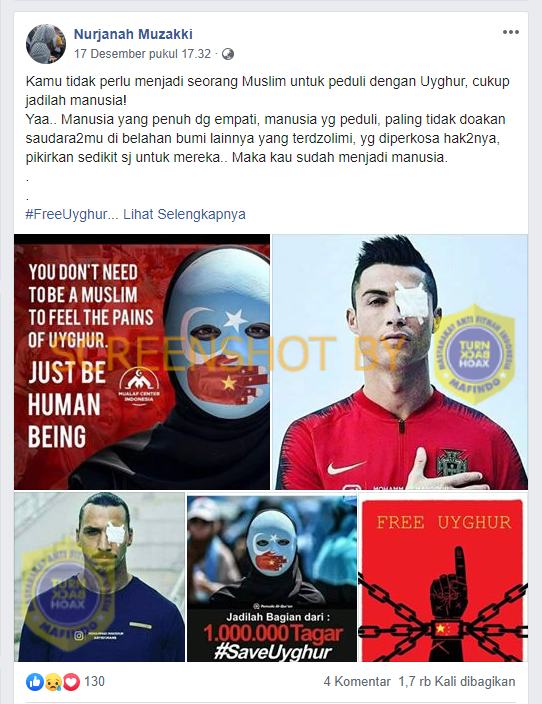Screen dimensions: 542x704
Task: Open the red Free Uyghur chains poster
Action: point(443,577)
